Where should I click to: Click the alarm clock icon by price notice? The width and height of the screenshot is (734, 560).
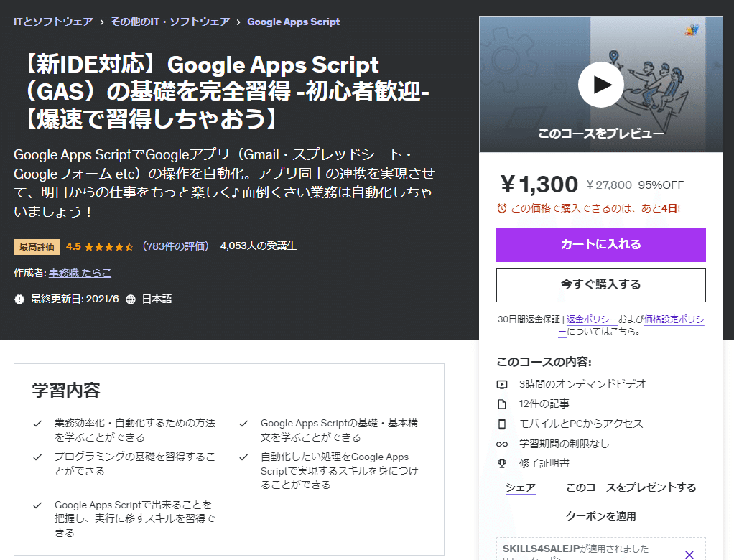(x=502, y=208)
